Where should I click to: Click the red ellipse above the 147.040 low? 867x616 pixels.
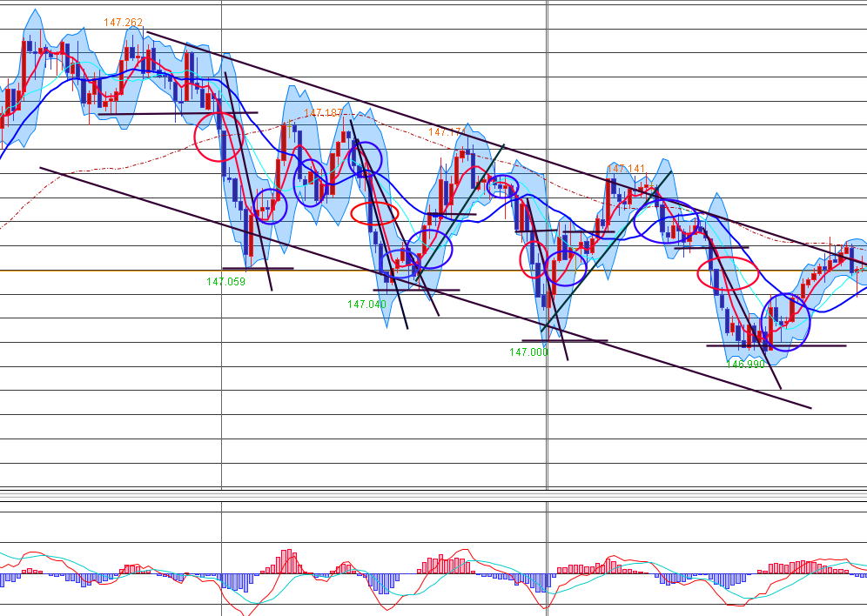374,212
